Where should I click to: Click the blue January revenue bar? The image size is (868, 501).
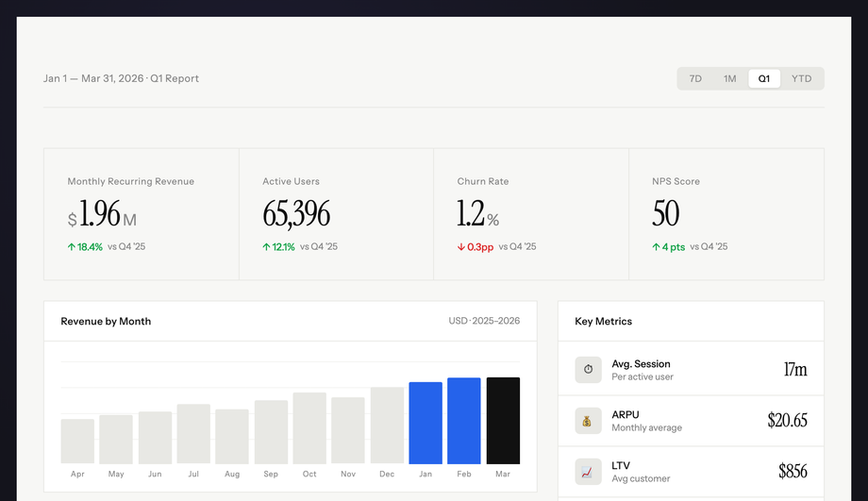(426, 423)
